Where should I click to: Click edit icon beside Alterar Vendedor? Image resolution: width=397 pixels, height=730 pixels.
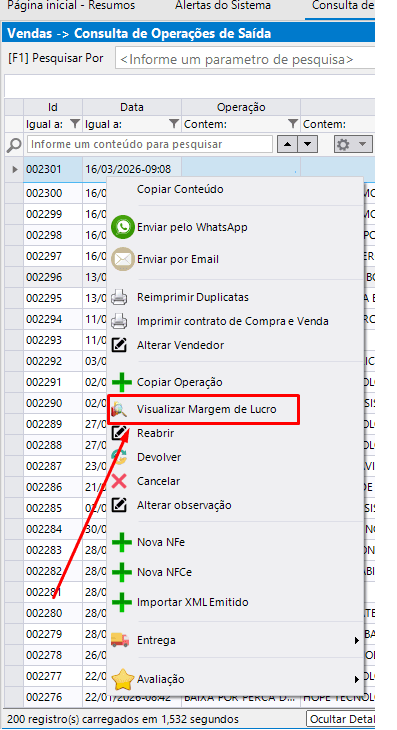click(x=120, y=345)
